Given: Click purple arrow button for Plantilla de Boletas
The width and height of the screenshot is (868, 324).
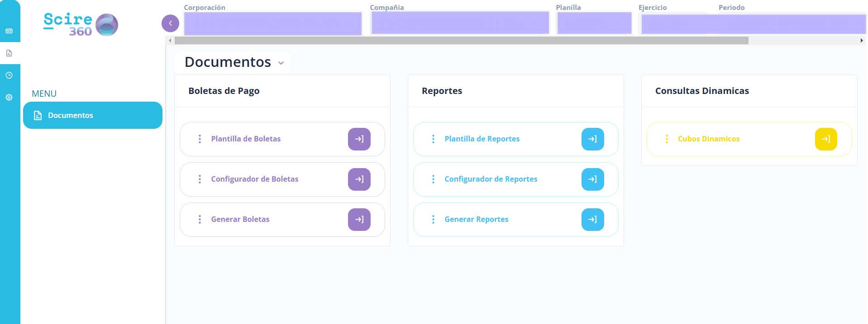Looking at the screenshot, I should pos(359,139).
